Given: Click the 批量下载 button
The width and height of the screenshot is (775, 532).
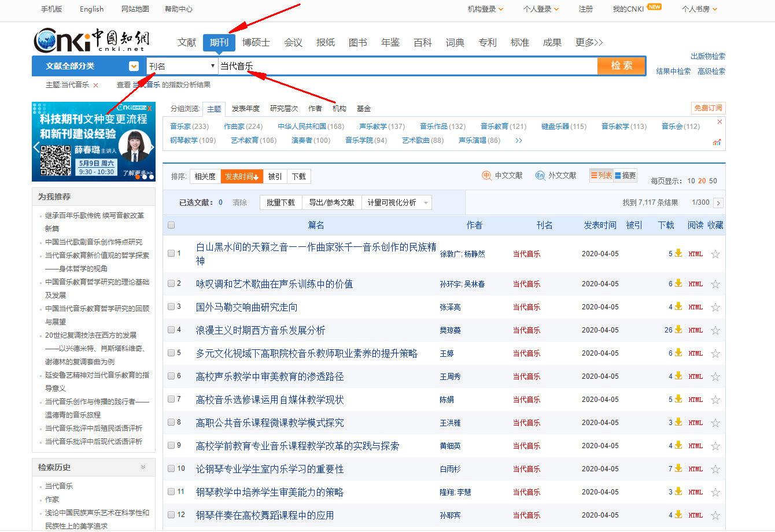Looking at the screenshot, I should 281,202.
